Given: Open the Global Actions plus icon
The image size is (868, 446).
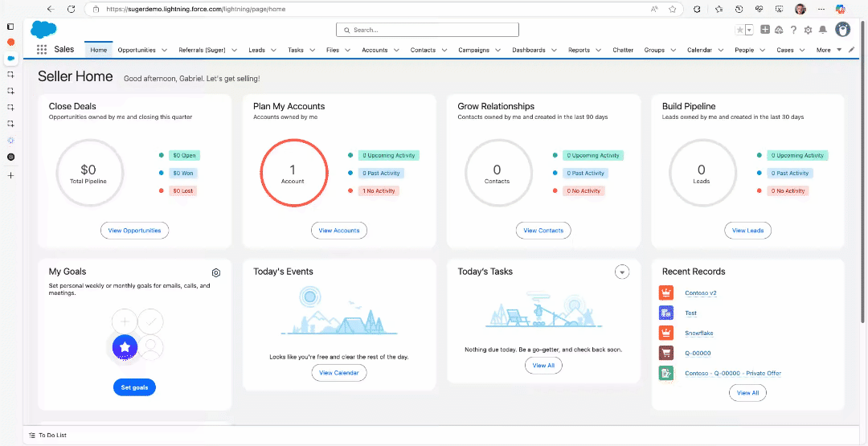Looking at the screenshot, I should pyautogui.click(x=765, y=30).
